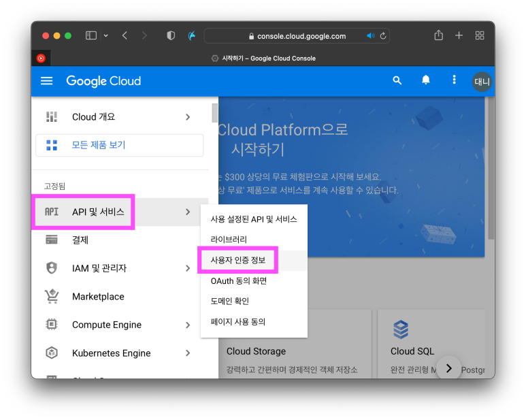Select 도메인 확인 in the submenu
526x420 pixels.
coord(254,302)
